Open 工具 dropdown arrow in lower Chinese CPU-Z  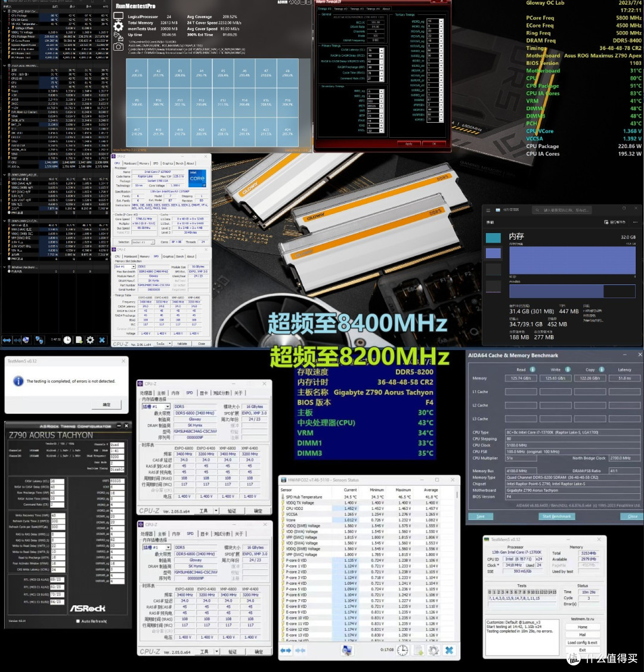coord(216,651)
